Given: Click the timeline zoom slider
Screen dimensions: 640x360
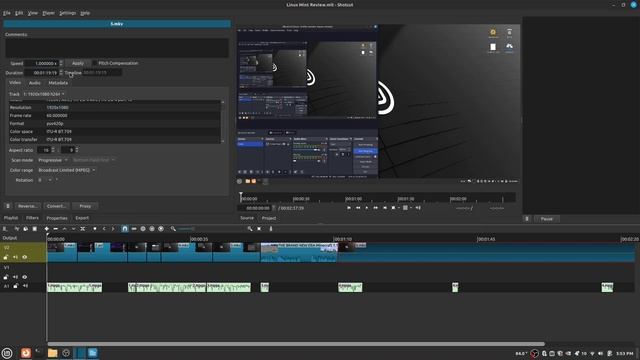Looking at the screenshot, I should [186, 229].
